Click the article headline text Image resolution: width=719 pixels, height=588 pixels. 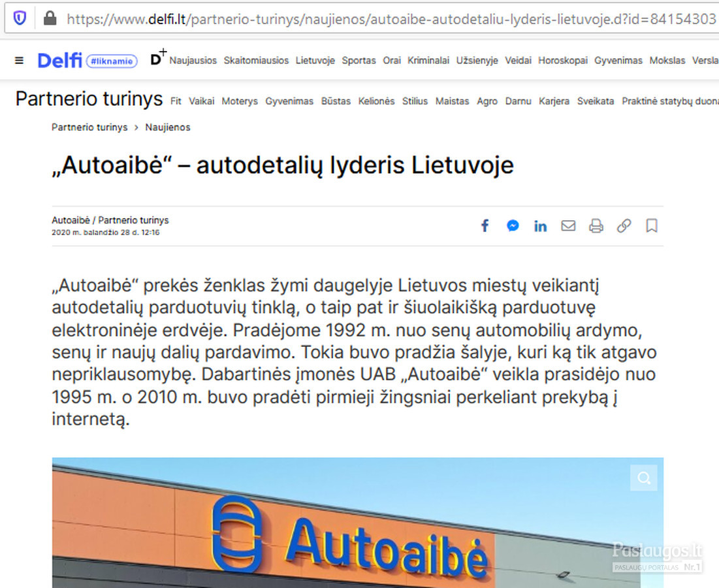(x=283, y=165)
